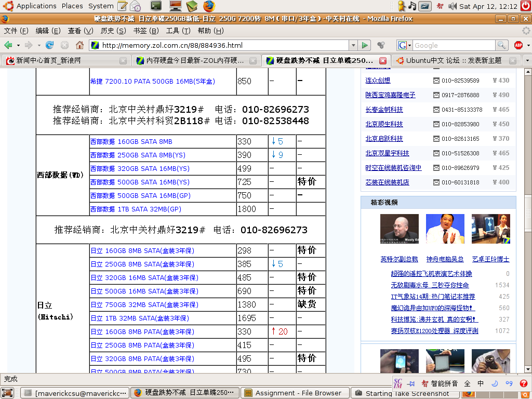Click the mail icon beside 010-82539589

pos(436,81)
